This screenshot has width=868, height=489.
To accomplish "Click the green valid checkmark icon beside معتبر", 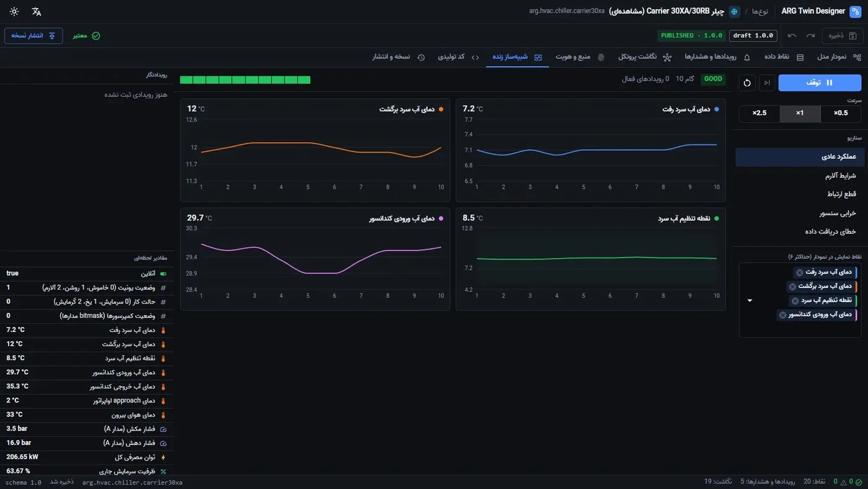I will 95,36.
